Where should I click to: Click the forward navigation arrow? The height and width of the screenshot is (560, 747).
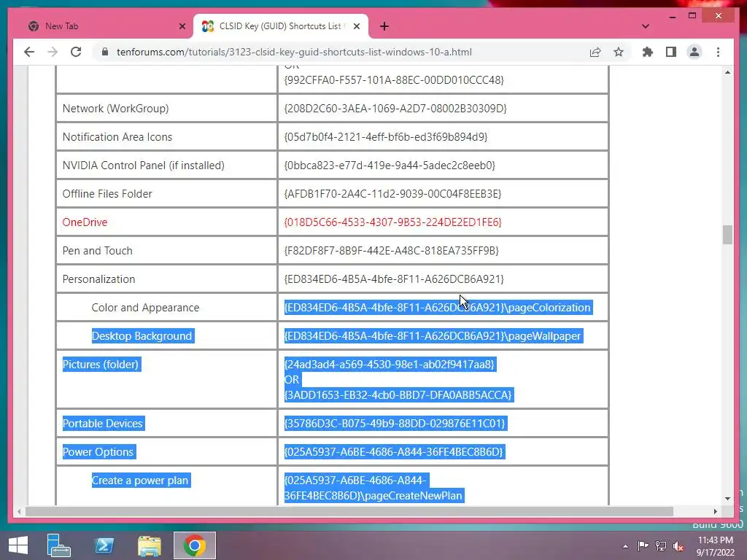point(53,52)
